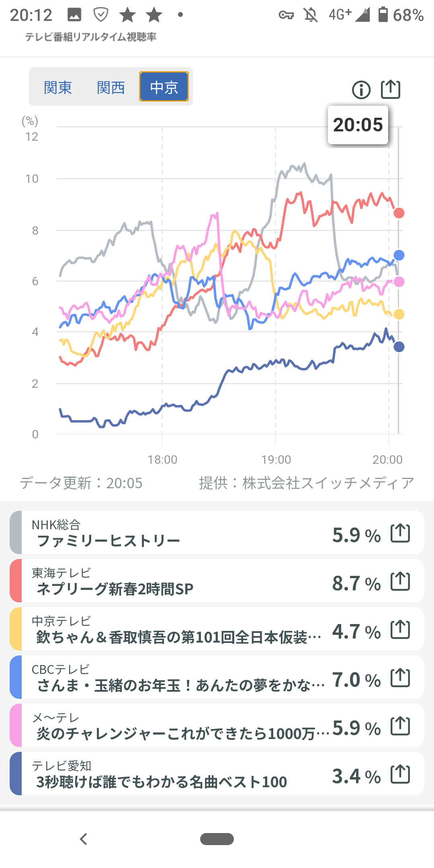The image size is (434, 868).
Task: Share the NHK総合 program row
Action: pyautogui.click(x=400, y=534)
